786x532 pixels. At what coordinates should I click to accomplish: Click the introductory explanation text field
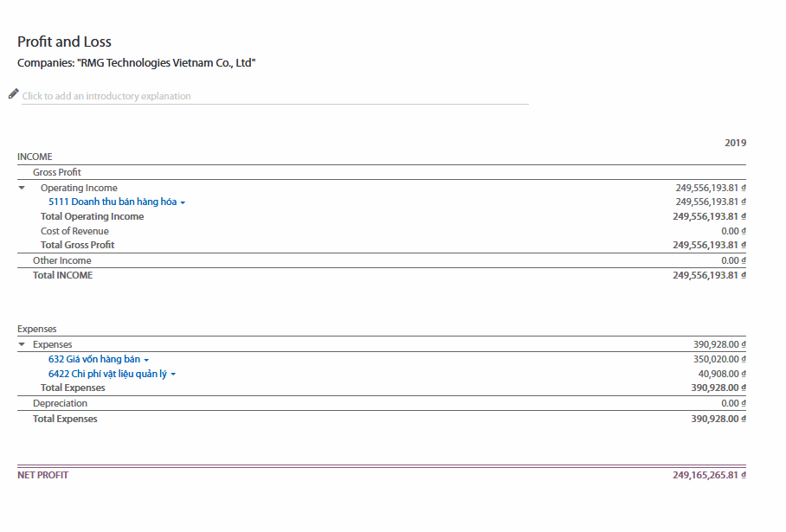(x=274, y=96)
